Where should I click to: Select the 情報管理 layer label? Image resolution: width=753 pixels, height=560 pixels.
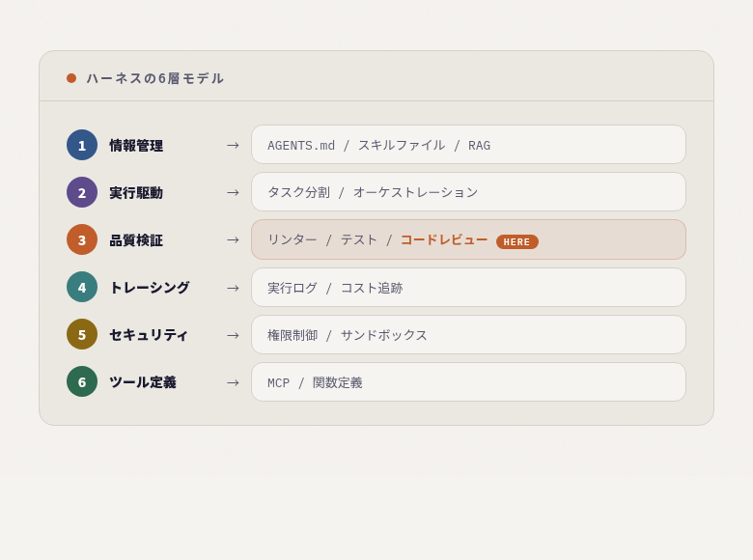click(136, 145)
